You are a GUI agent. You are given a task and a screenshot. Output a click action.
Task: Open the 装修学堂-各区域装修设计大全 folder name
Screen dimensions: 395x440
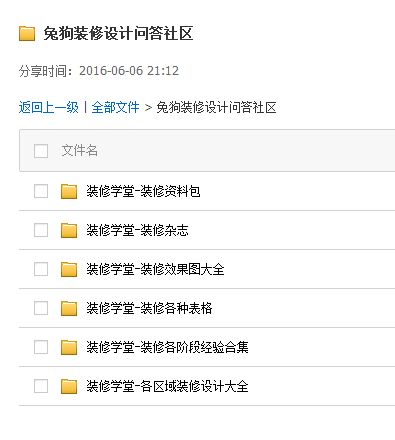167,386
